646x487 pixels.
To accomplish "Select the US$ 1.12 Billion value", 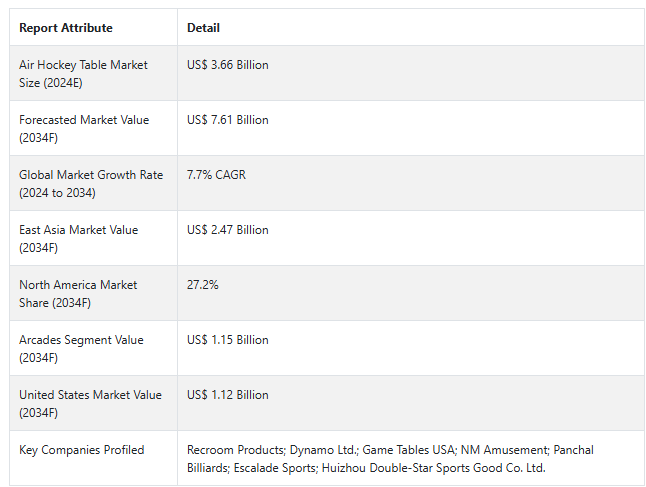I will [x=228, y=395].
